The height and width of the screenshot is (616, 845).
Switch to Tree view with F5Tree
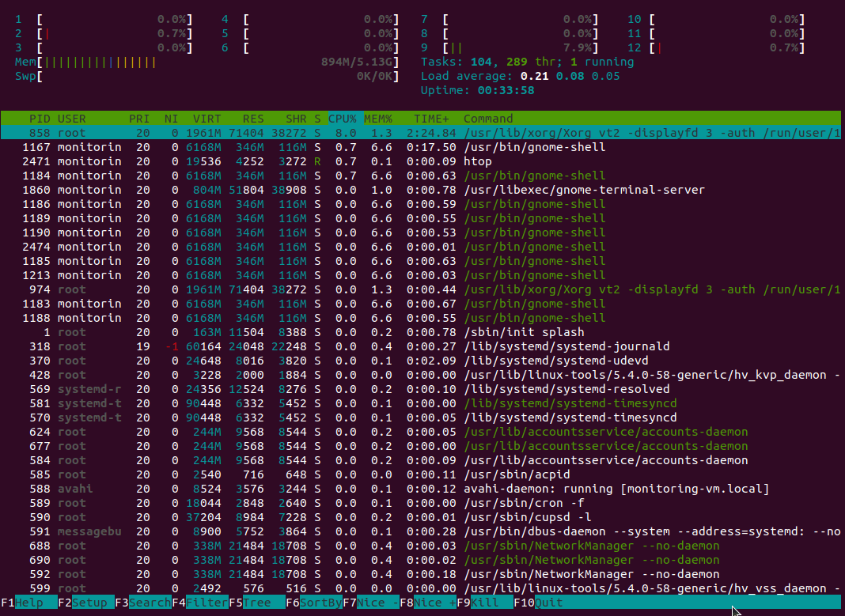pos(255,603)
